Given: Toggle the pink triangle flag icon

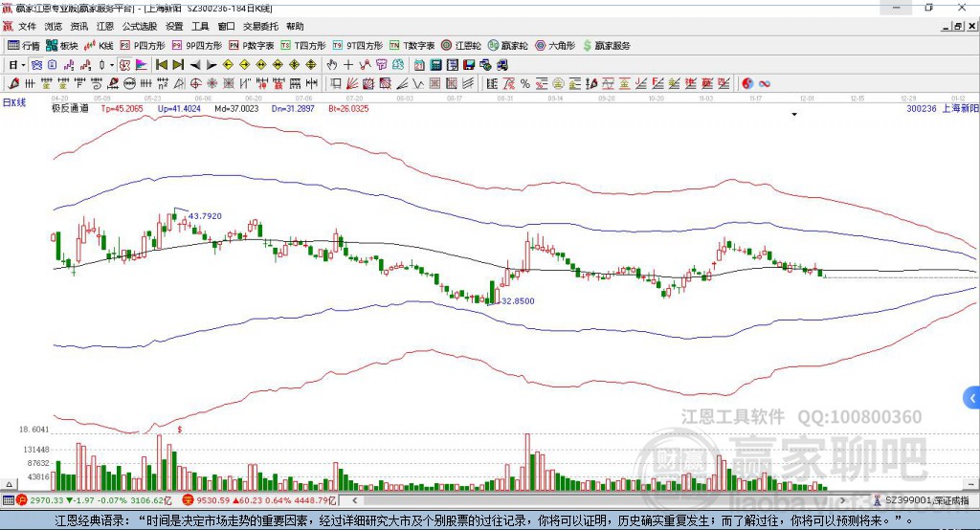Looking at the screenshot, I should [142, 65].
